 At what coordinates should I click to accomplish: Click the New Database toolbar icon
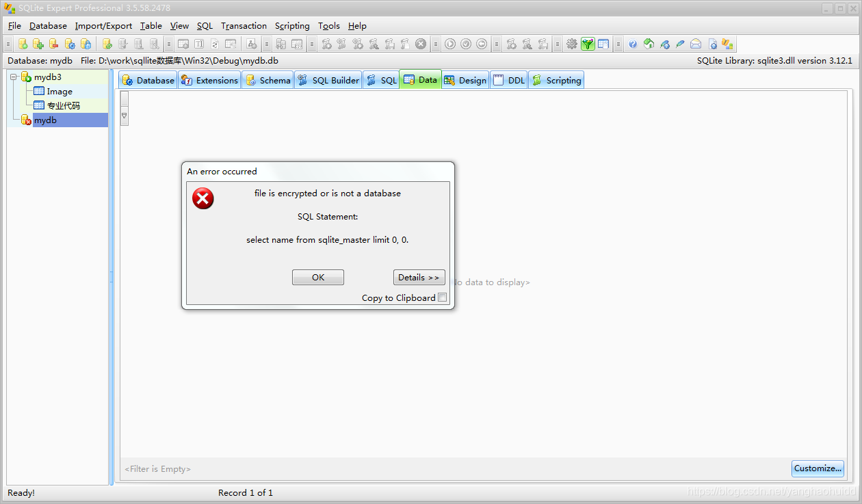[23, 44]
